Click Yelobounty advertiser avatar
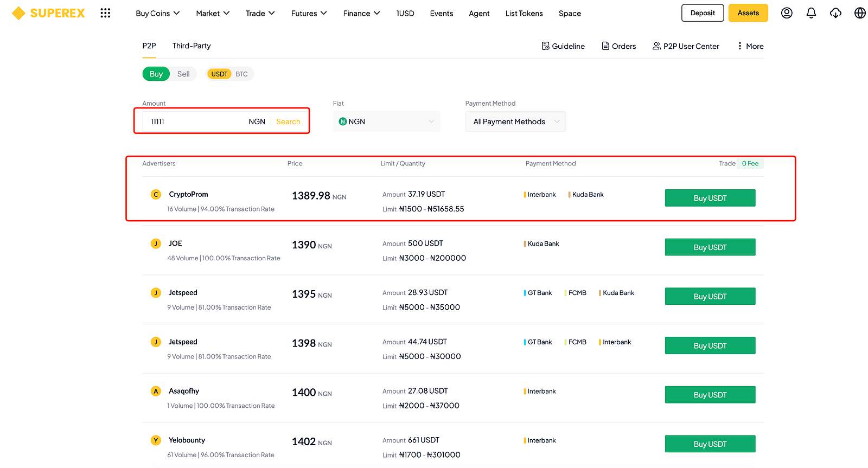868x468 pixels. (x=156, y=440)
